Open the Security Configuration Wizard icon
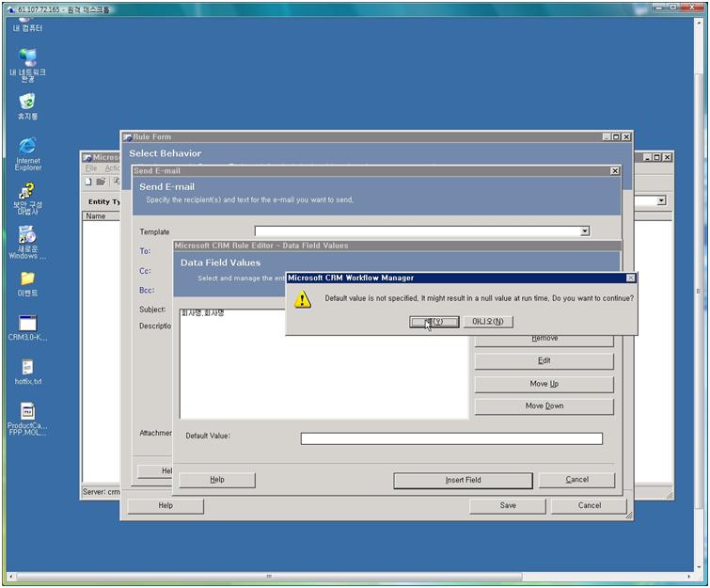Viewport: 710px width, 588px height. (x=27, y=199)
